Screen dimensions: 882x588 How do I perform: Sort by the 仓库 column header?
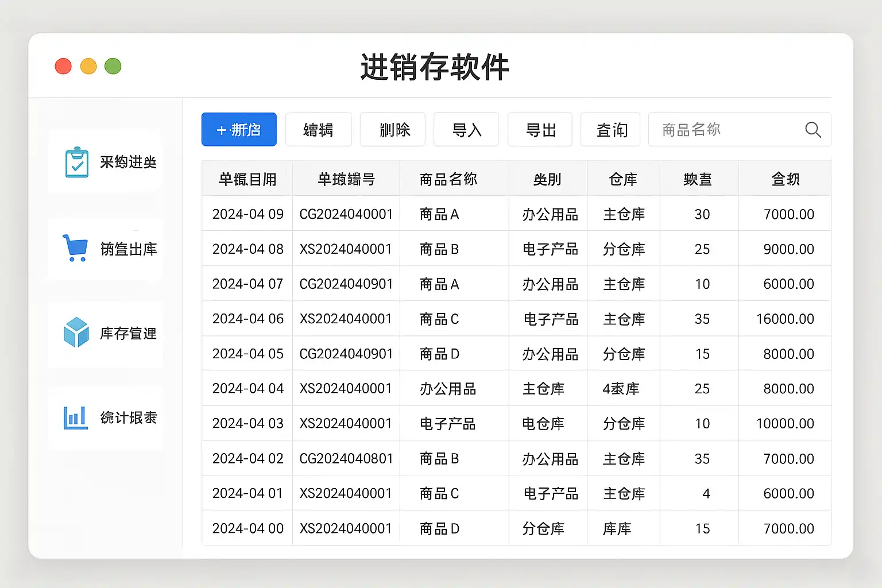623,179
